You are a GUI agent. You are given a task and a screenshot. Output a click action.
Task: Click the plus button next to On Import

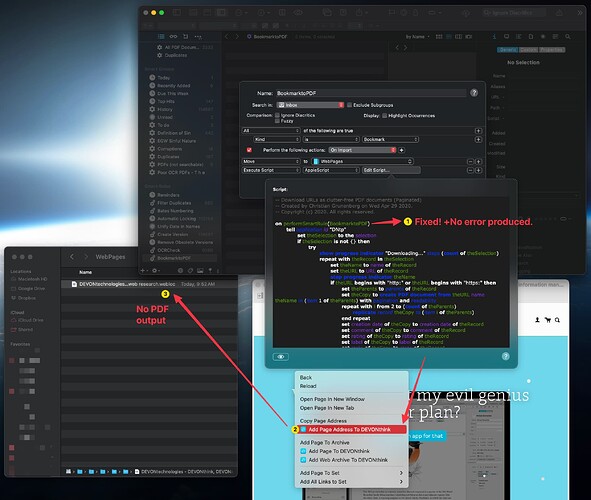click(x=401, y=150)
